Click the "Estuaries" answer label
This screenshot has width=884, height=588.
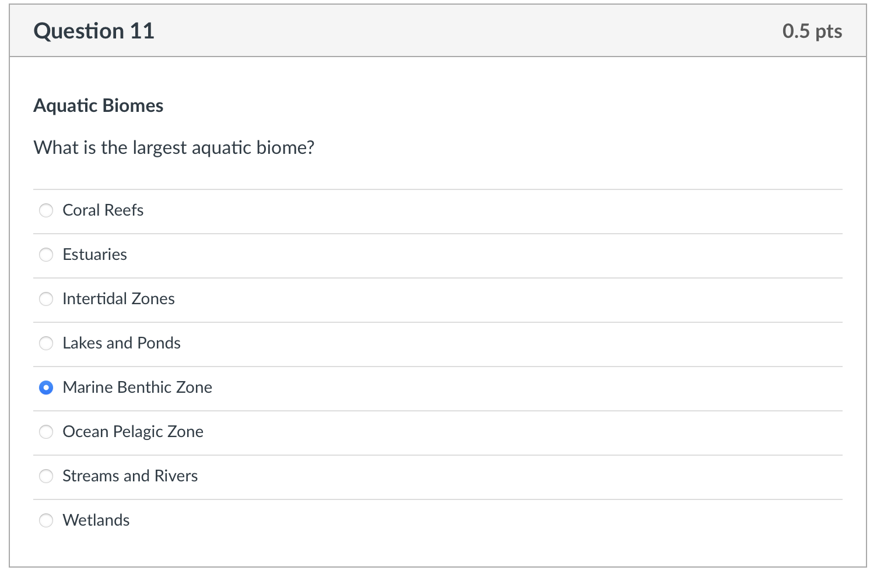(x=94, y=255)
